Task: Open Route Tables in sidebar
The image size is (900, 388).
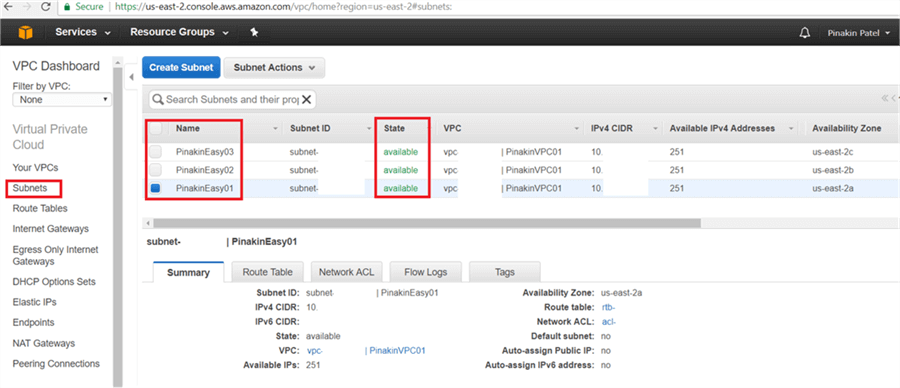Action: (x=40, y=208)
